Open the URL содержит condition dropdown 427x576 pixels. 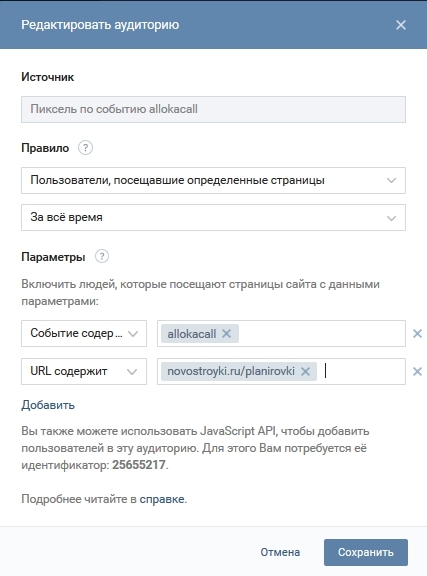tap(84, 371)
